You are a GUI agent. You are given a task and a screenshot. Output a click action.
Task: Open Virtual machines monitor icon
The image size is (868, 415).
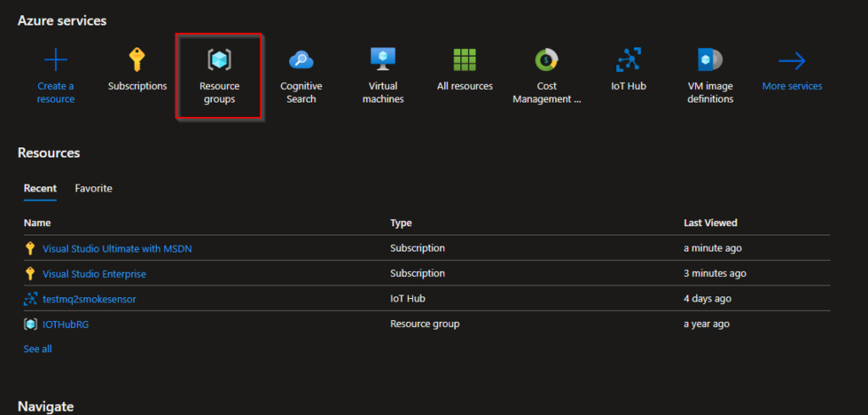point(383,60)
